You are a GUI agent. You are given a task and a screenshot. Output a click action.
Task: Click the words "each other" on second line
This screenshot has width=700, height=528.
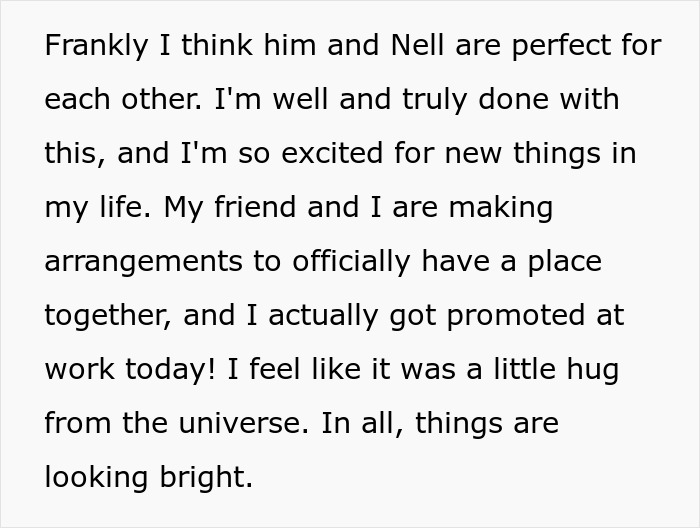click(x=121, y=99)
